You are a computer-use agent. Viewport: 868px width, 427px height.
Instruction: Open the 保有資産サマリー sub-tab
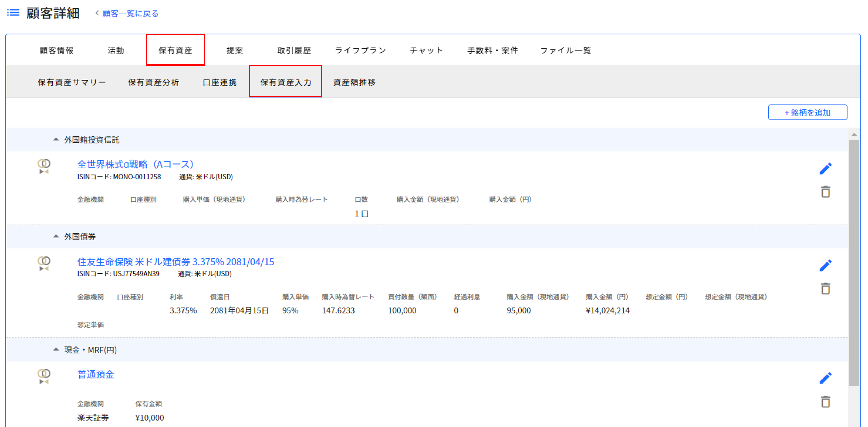click(x=72, y=82)
